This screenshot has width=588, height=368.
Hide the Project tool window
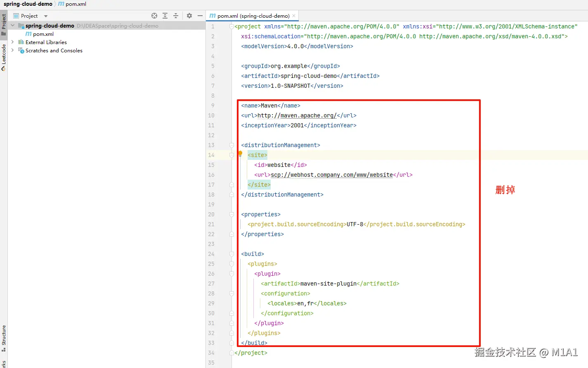(200, 16)
